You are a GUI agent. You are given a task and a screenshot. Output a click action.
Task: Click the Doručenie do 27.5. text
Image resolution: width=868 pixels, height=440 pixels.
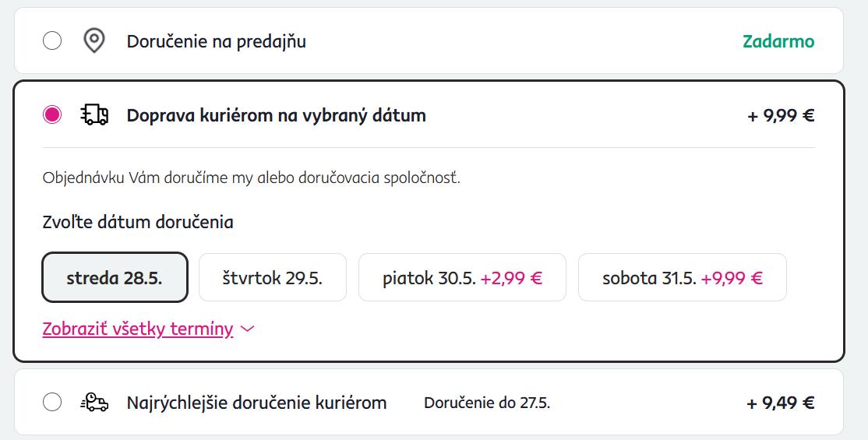[x=487, y=403]
